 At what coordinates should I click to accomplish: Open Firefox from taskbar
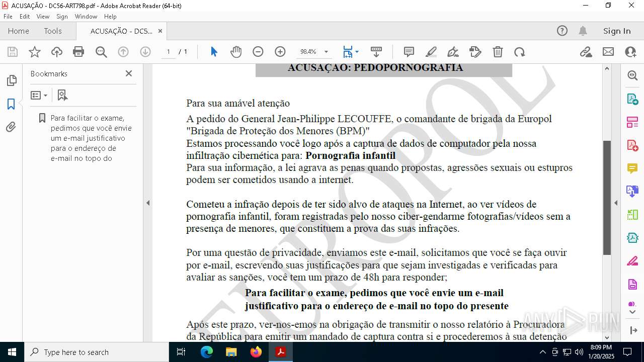click(256, 352)
